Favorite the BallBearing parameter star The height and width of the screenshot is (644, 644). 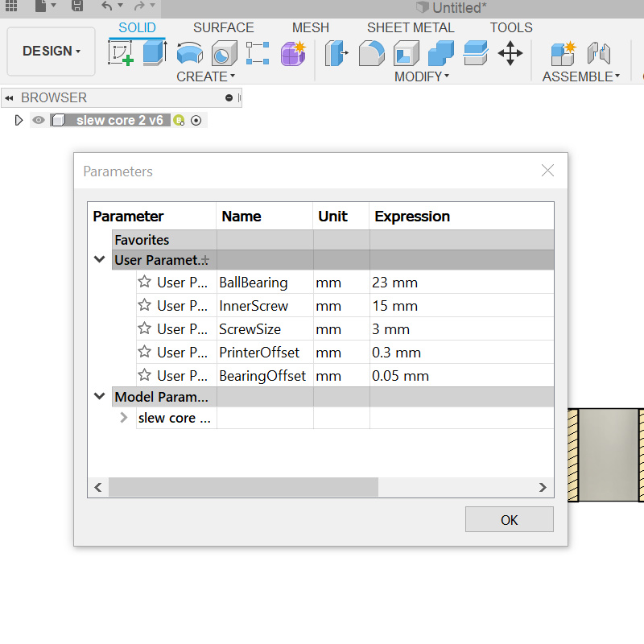click(x=145, y=282)
